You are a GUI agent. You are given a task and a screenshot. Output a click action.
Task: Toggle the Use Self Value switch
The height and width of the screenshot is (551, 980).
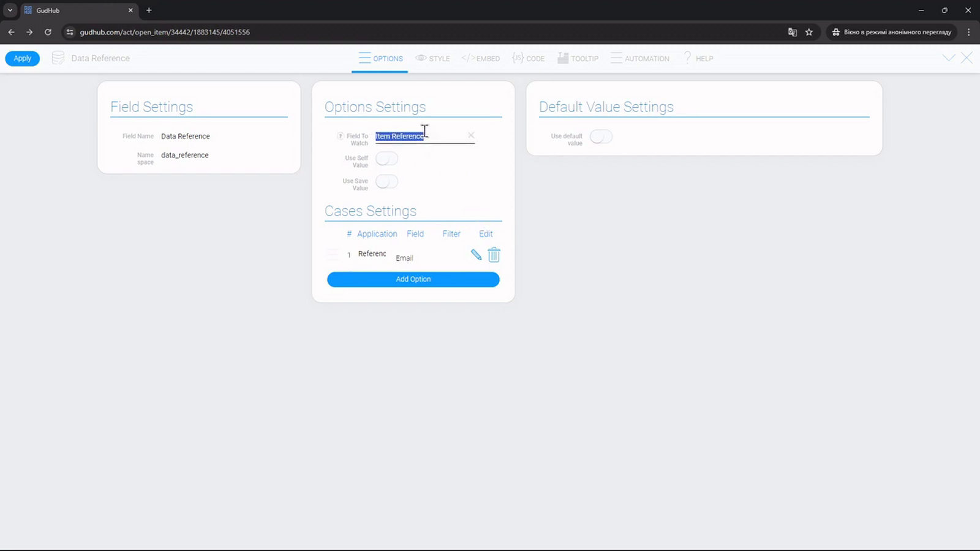click(x=386, y=159)
